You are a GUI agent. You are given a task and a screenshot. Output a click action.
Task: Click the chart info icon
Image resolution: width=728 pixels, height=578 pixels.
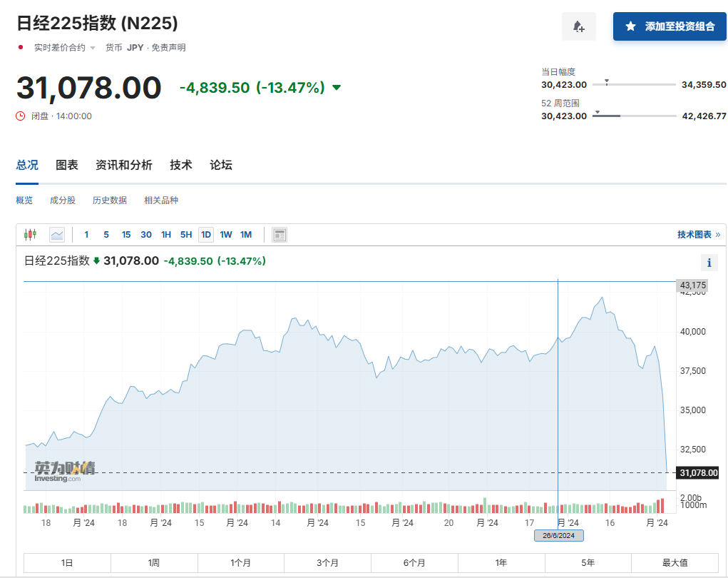pos(709,263)
